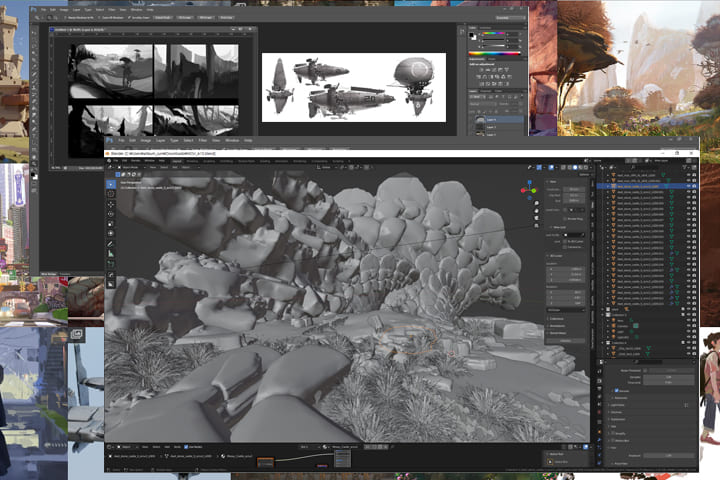Select the Crop tool in Photoshop
This screenshot has height=480, width=720.
coord(35,61)
